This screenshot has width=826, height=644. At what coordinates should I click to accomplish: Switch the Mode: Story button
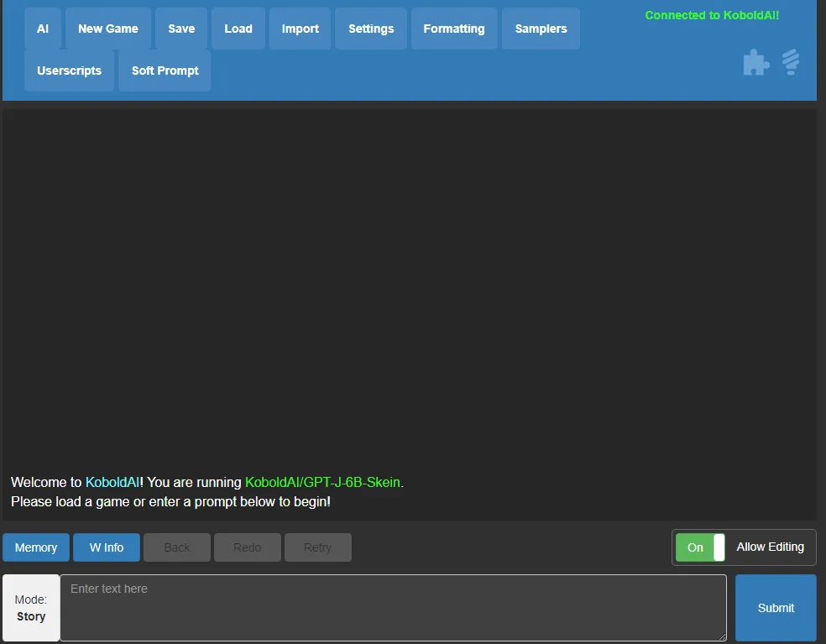click(x=31, y=608)
